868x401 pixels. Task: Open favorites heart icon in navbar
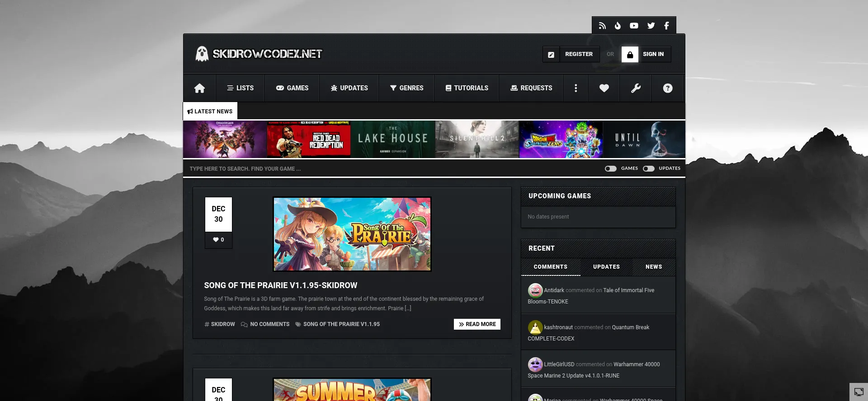coord(604,88)
